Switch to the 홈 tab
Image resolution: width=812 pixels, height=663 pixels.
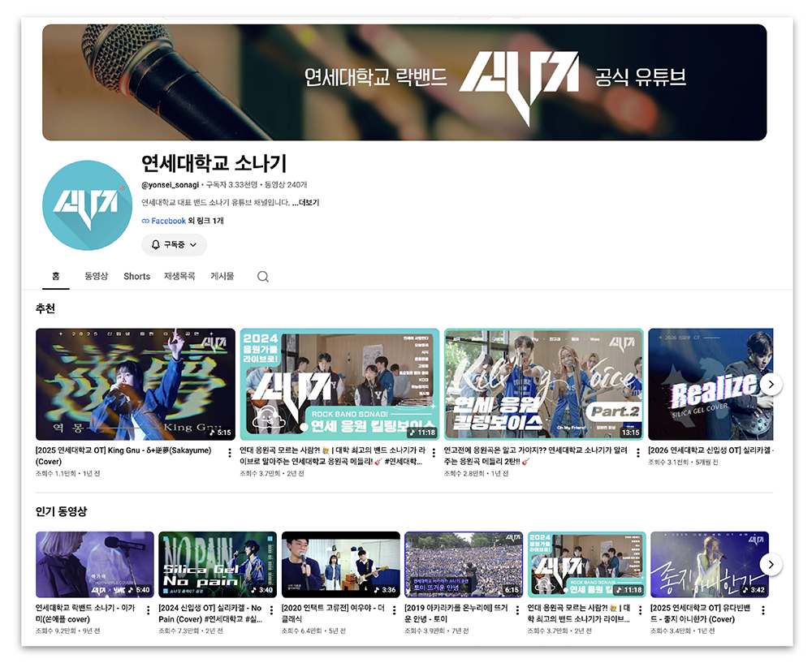pyautogui.click(x=56, y=277)
